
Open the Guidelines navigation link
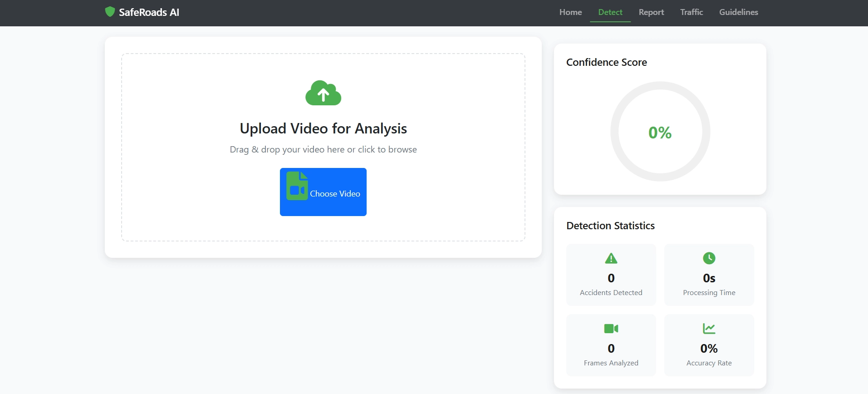click(738, 12)
